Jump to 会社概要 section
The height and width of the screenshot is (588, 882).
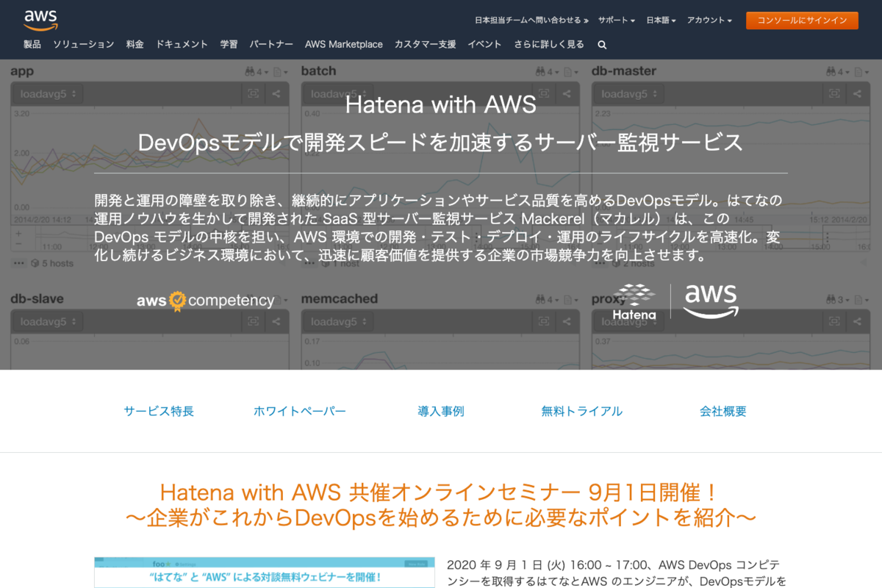pyautogui.click(x=723, y=412)
